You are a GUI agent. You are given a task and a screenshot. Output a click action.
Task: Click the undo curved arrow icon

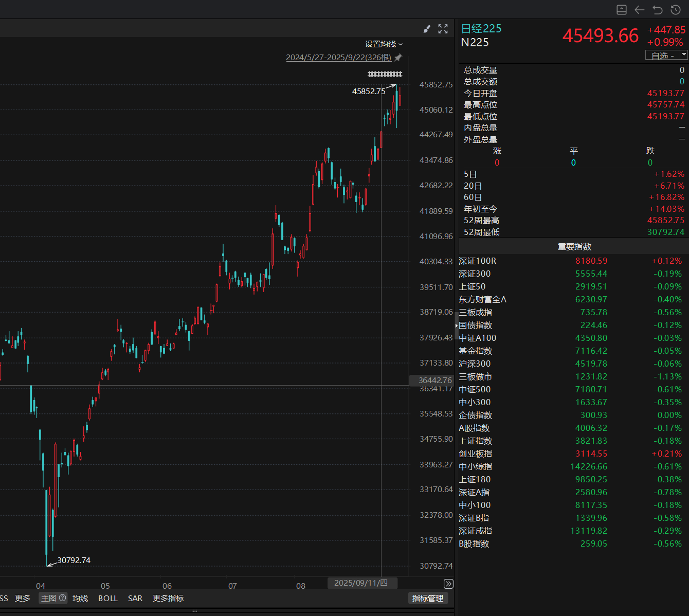[658, 10]
